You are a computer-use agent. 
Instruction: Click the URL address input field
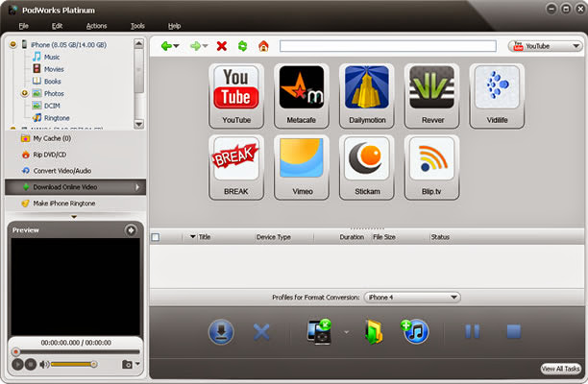[x=389, y=45]
